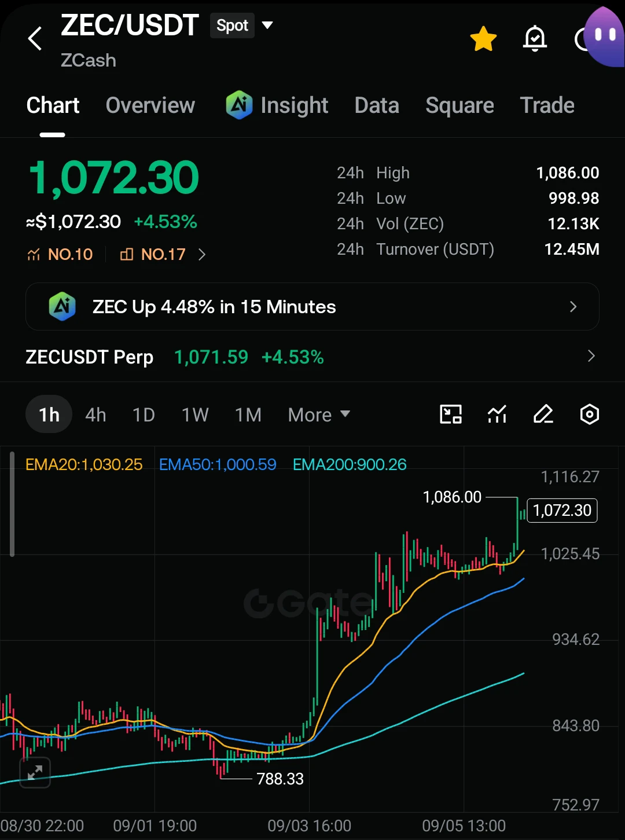Viewport: 625px width, 840px height.
Task: Tap the ZCash coin name
Action: pos(89,60)
